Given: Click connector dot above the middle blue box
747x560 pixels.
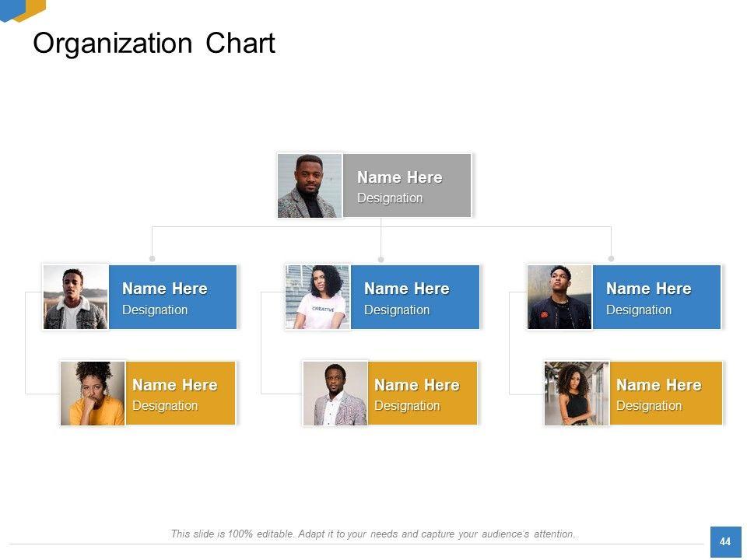Looking at the screenshot, I should (x=381, y=258).
